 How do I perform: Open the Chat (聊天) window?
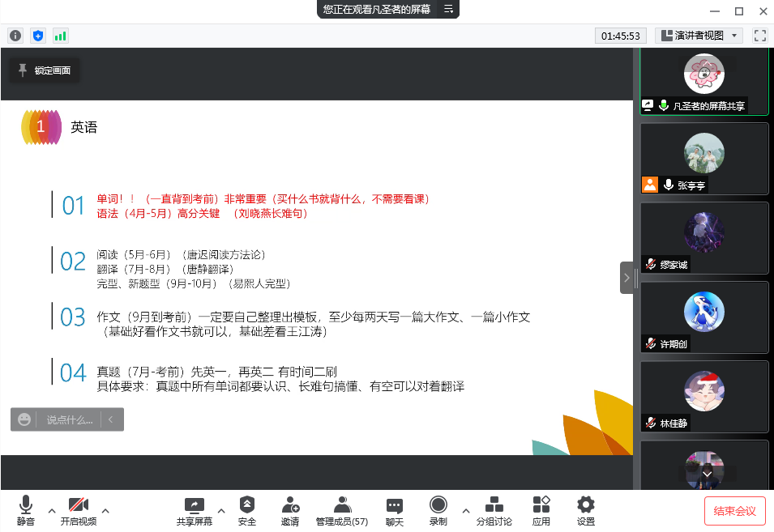395,511
